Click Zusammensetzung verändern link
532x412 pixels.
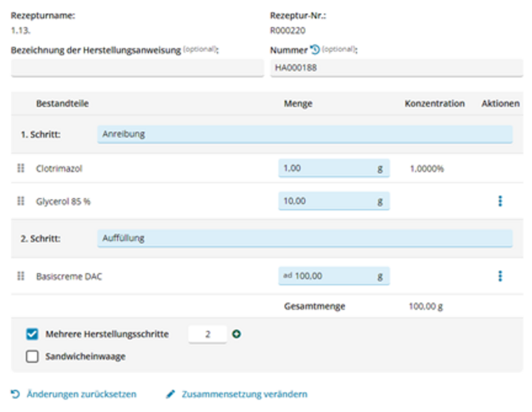[244, 394]
